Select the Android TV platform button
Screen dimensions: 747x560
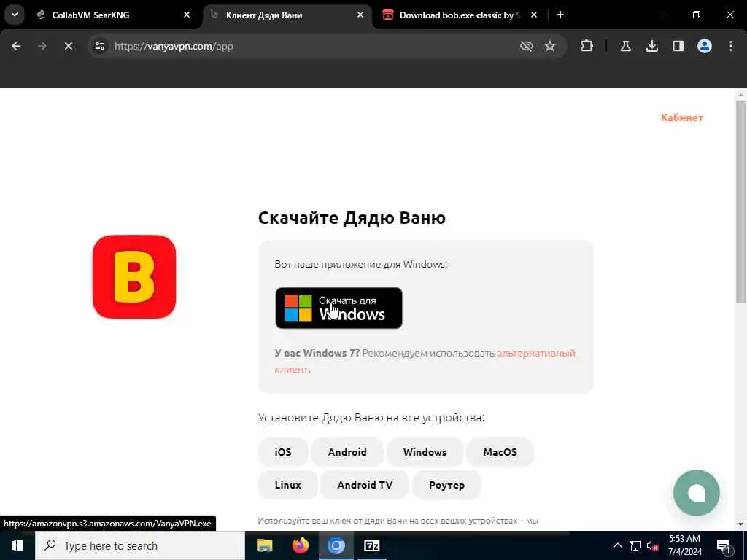click(x=365, y=485)
